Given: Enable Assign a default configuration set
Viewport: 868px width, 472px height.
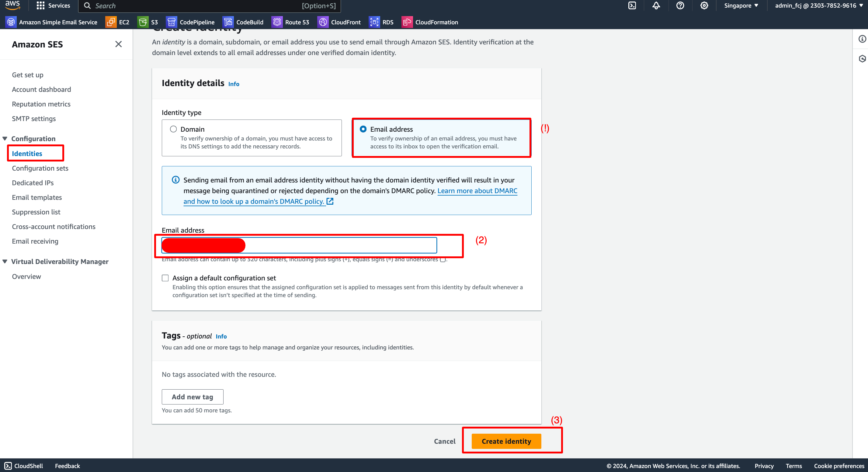Looking at the screenshot, I should point(165,278).
